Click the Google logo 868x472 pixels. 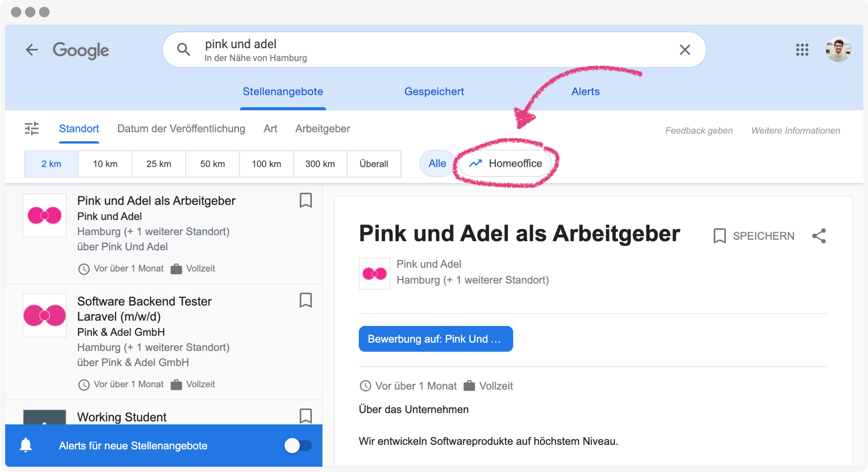tap(81, 50)
